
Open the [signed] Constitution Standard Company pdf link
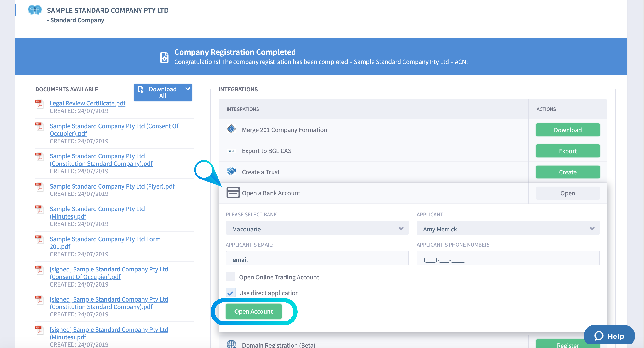coord(109,303)
